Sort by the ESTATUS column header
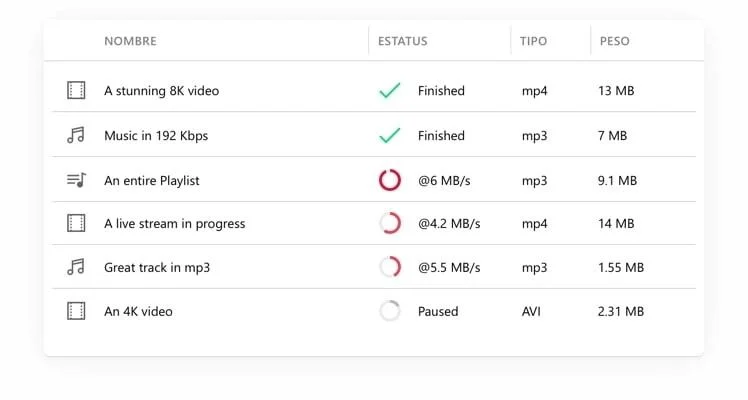This screenshot has width=748, height=400. coord(403,41)
